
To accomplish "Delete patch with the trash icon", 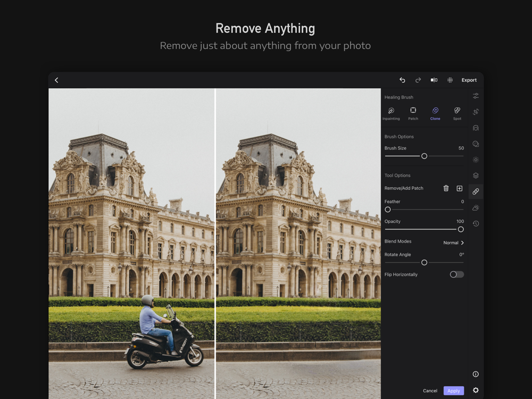I will [x=446, y=188].
